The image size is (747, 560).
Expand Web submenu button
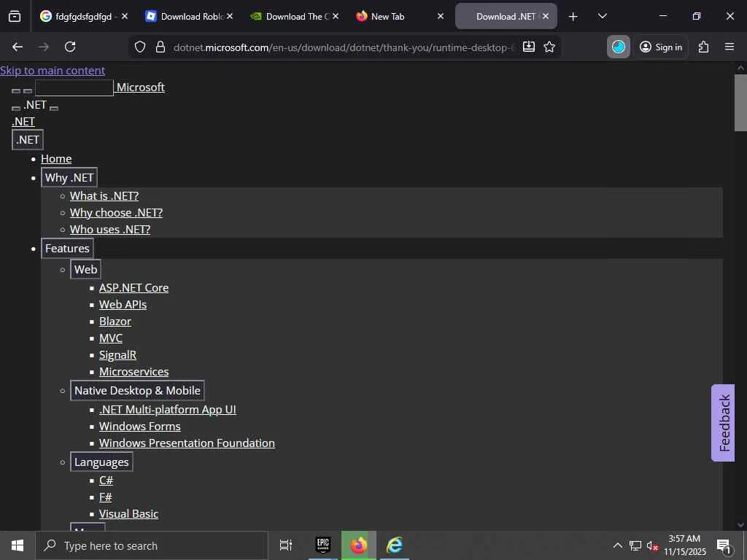pyautogui.click(x=86, y=269)
